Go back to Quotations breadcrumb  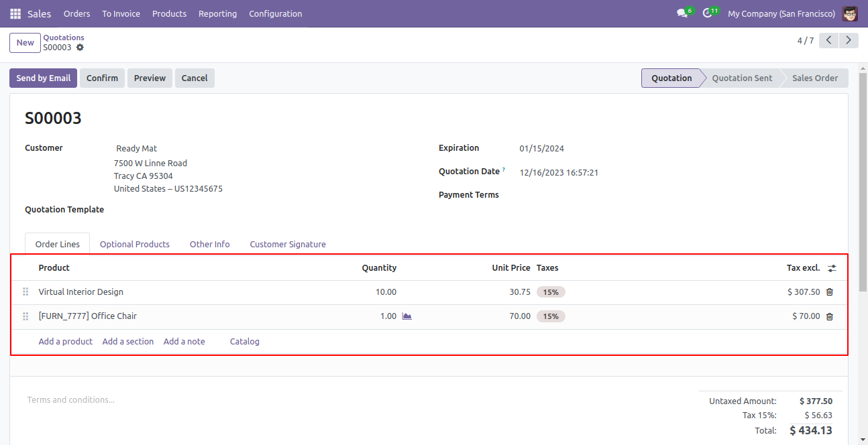point(64,38)
